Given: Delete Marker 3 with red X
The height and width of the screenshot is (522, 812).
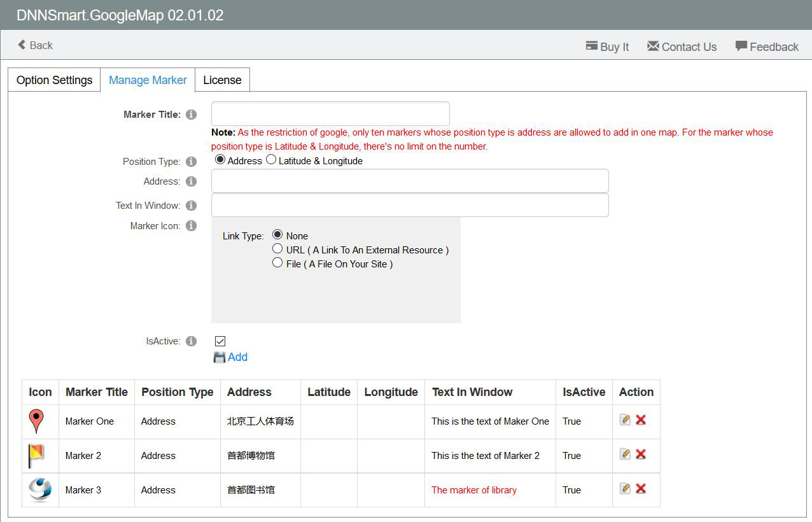Looking at the screenshot, I should point(641,488).
